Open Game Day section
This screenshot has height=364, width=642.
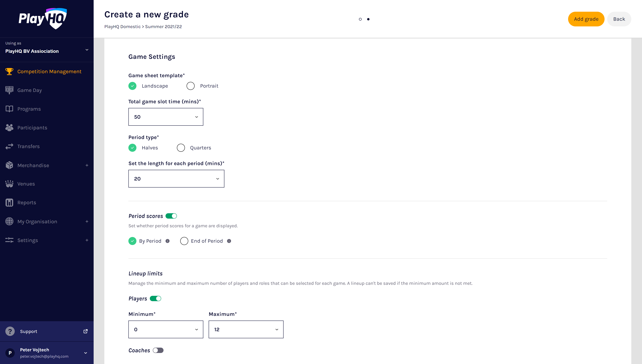pos(30,90)
